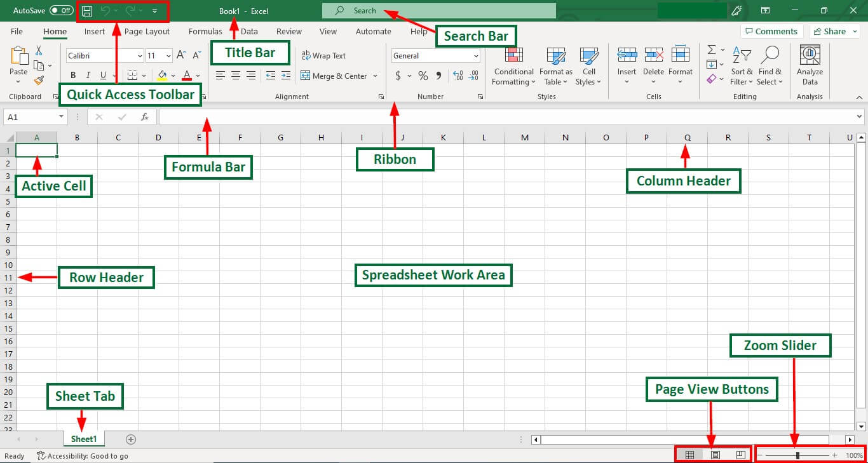Open the font size dropdown
Image resolution: width=868 pixels, height=463 pixels.
click(x=169, y=55)
